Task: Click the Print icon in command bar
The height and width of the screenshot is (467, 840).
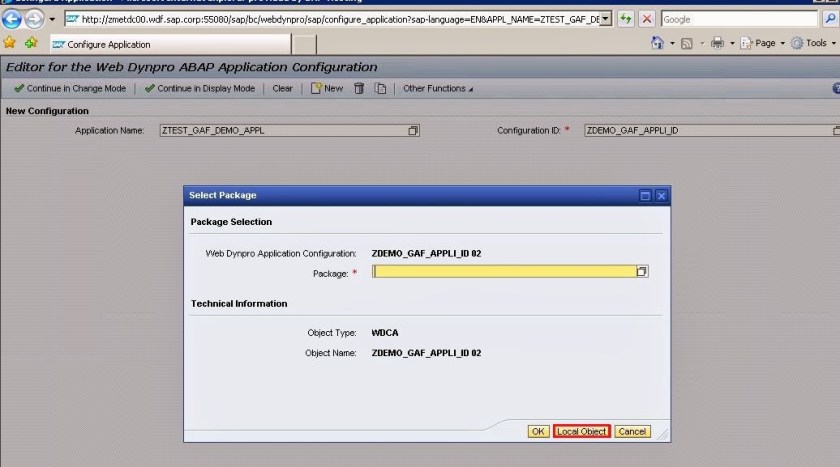Action: [717, 43]
